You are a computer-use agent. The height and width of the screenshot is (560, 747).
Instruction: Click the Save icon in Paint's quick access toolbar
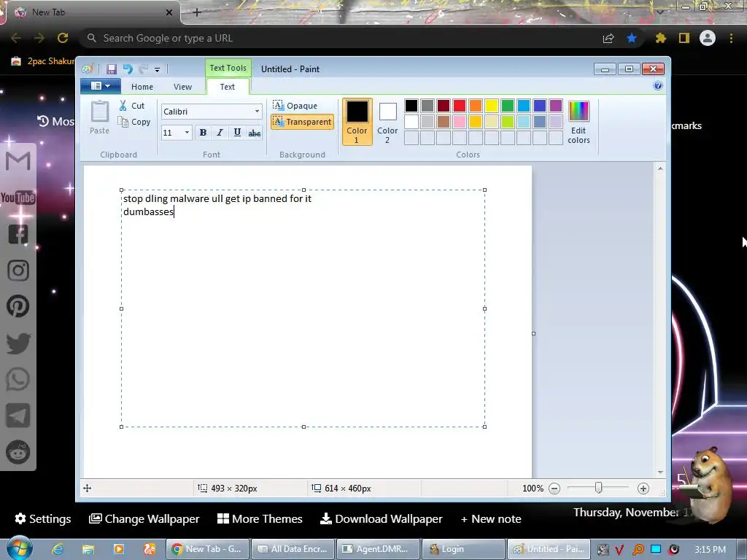(111, 69)
